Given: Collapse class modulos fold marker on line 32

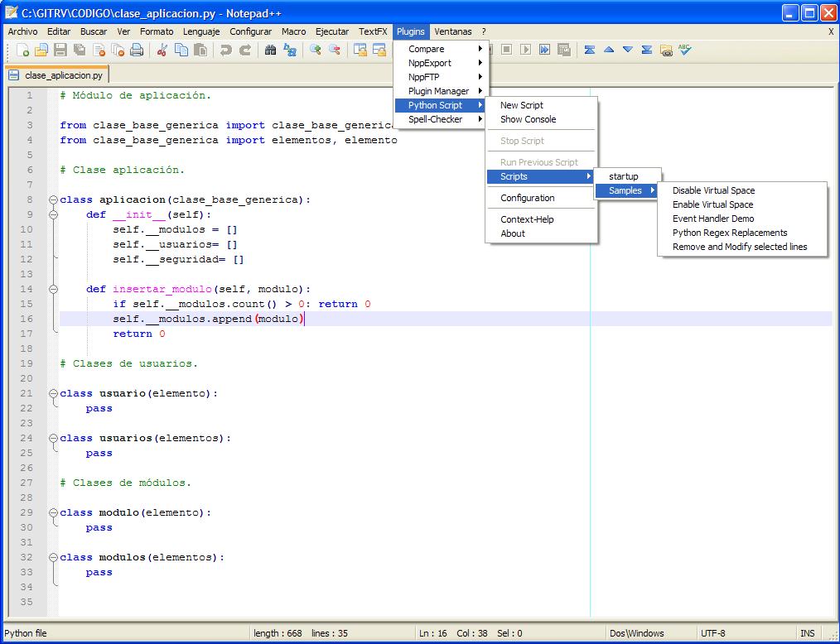Looking at the screenshot, I should click(53, 557).
